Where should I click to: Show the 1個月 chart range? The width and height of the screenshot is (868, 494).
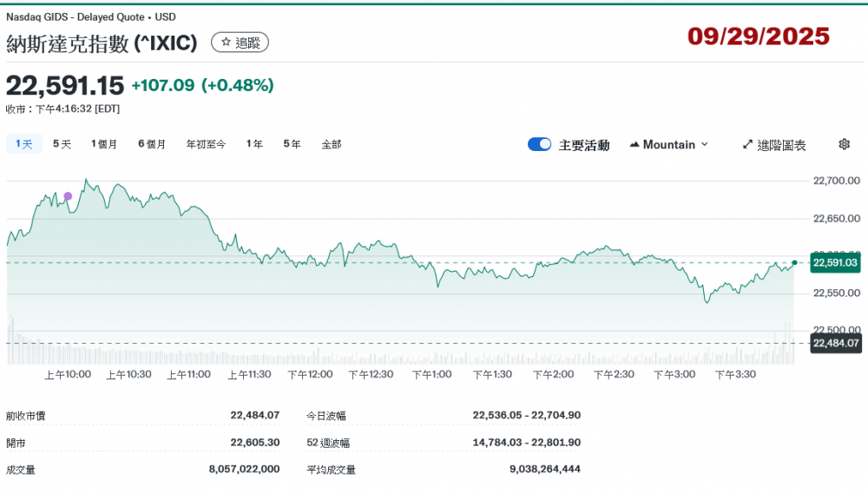(x=104, y=144)
